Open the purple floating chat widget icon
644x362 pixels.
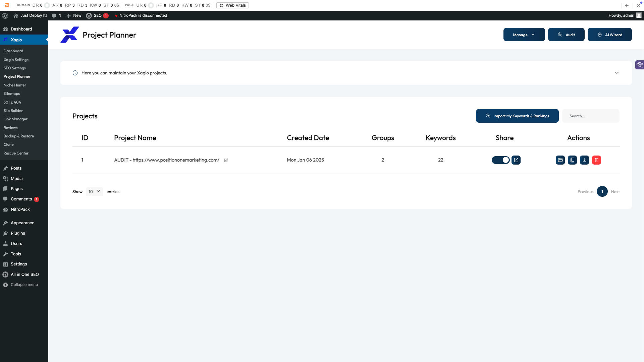pos(640,65)
